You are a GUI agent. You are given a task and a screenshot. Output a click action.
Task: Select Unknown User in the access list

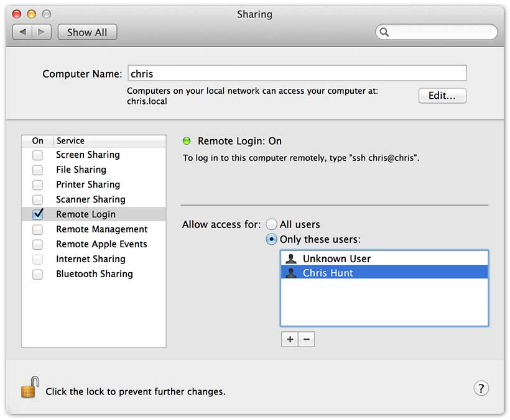pos(384,258)
